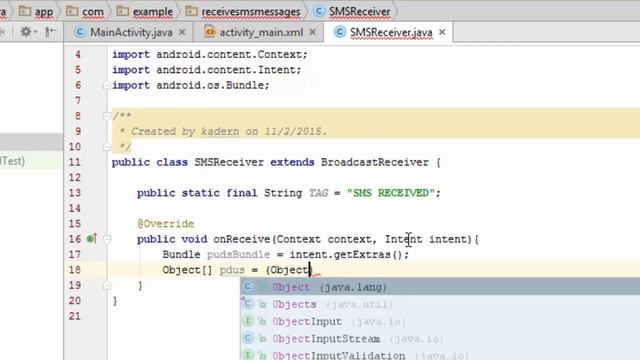
Task: Click the comment end fold marker at line 10
Action: pyautogui.click(x=107, y=147)
